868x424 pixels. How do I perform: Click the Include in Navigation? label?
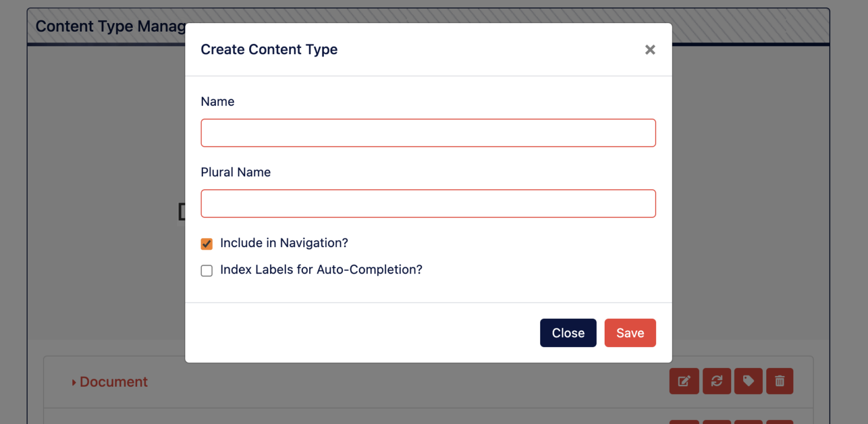284,243
